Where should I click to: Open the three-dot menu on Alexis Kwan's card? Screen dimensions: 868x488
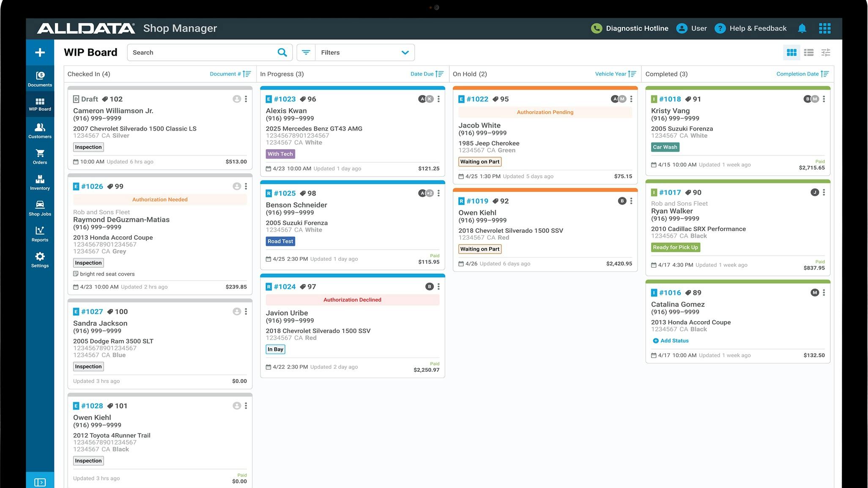pos(438,99)
